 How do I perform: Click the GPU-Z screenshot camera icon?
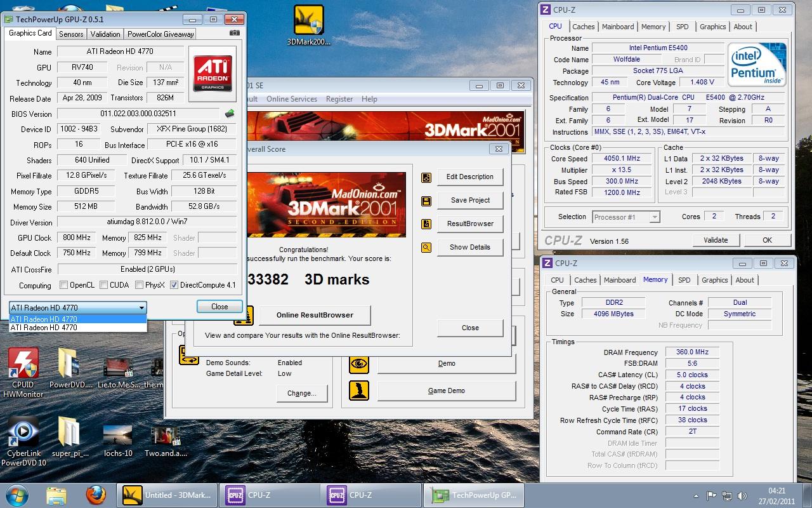(234, 33)
